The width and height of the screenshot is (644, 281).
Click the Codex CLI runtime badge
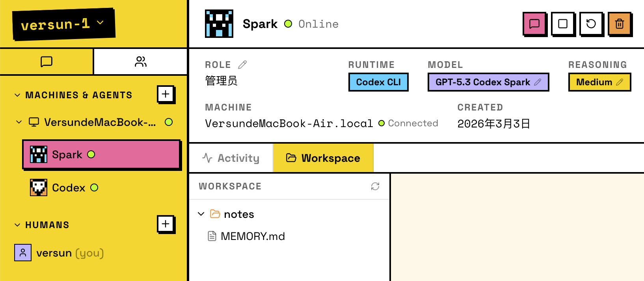[378, 82]
